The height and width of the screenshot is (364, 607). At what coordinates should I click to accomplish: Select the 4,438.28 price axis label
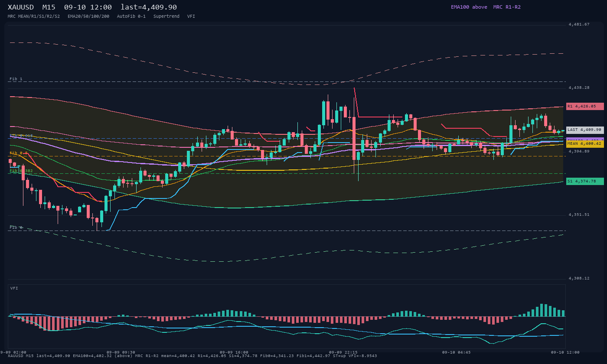tap(579, 88)
